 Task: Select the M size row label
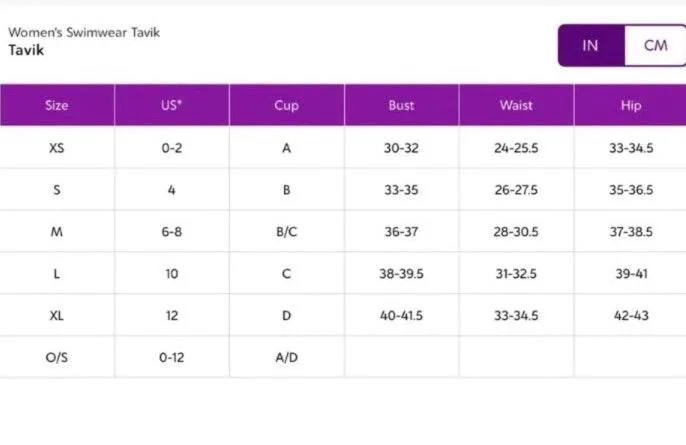(57, 232)
